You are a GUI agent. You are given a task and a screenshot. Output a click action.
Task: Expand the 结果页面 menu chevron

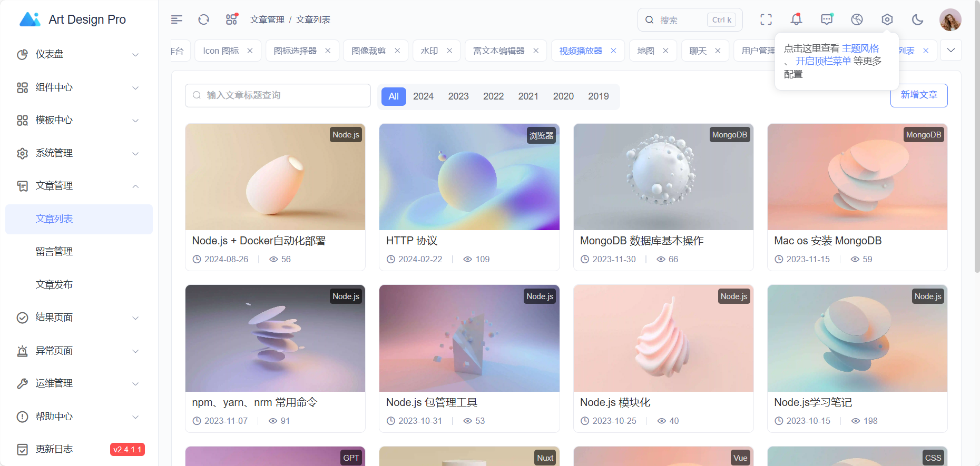135,318
